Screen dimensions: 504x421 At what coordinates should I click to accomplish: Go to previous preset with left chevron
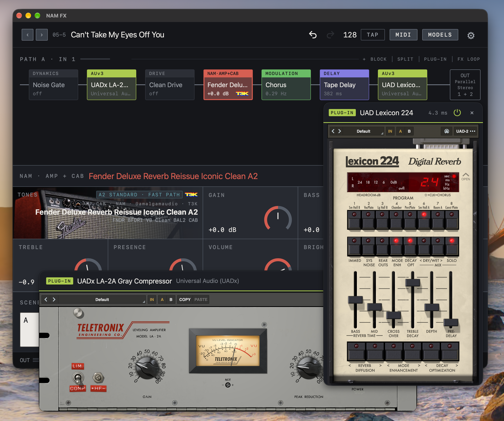tap(27, 35)
